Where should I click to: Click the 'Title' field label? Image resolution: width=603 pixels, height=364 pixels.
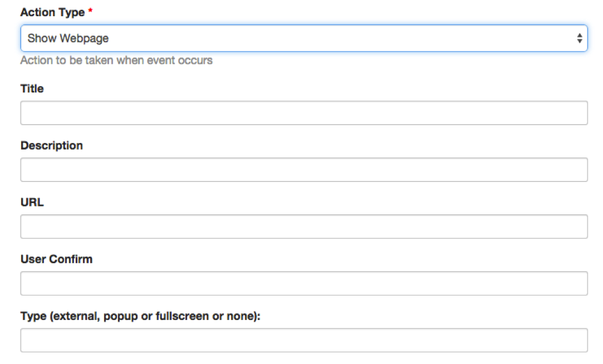(32, 88)
